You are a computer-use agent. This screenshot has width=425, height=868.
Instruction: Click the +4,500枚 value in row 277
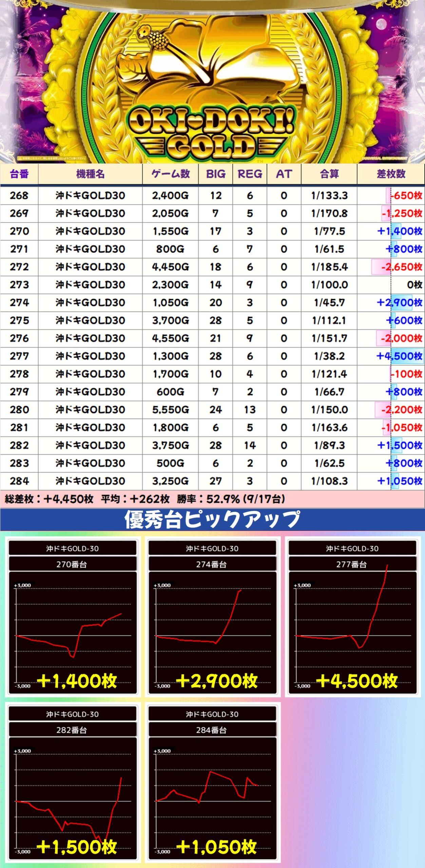399,356
